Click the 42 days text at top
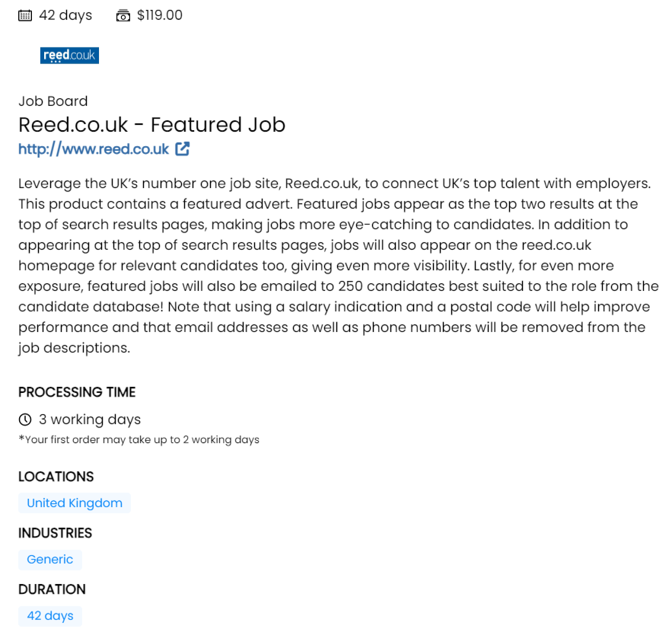672x632 pixels. 65,15
